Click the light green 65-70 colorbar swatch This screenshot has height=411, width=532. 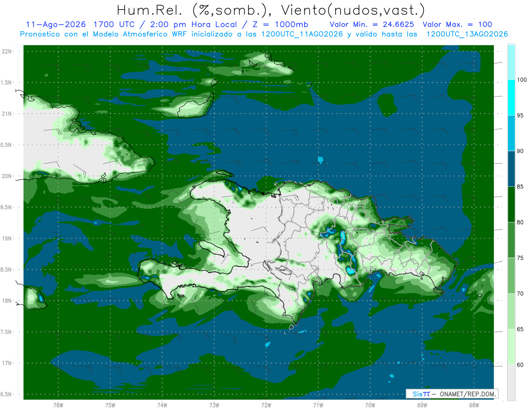(511, 311)
